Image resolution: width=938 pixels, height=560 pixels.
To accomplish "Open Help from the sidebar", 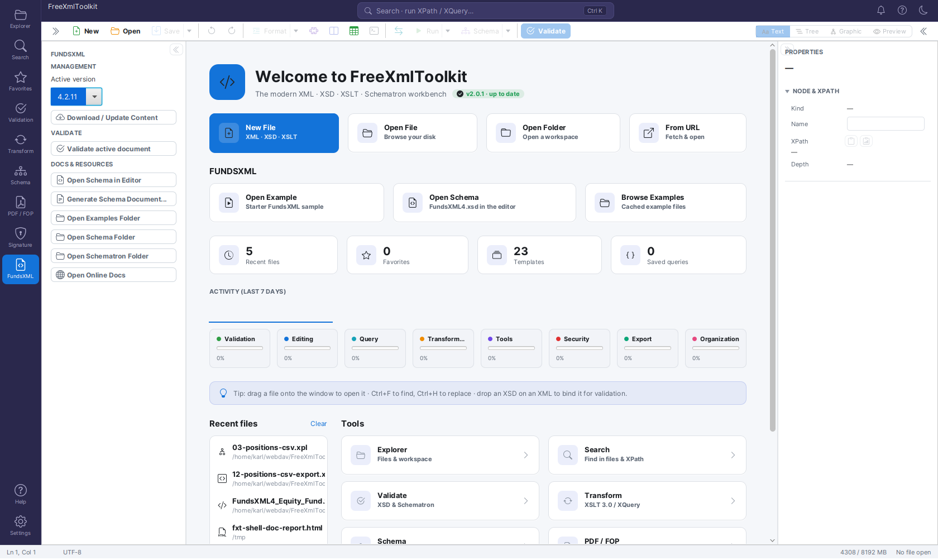I will (x=20, y=495).
